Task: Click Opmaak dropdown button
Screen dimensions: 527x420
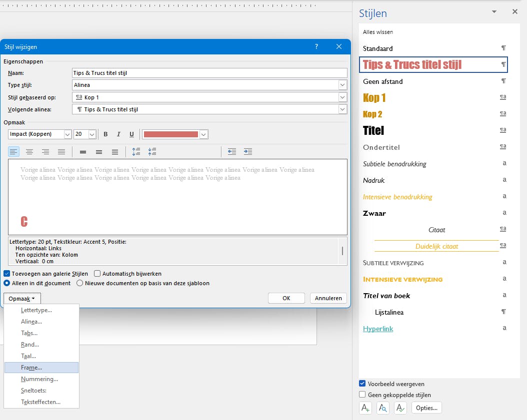Action: click(x=22, y=299)
